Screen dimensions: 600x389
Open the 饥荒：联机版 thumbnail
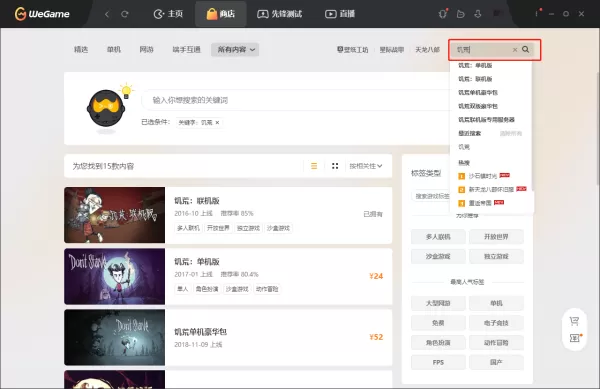pos(114,215)
